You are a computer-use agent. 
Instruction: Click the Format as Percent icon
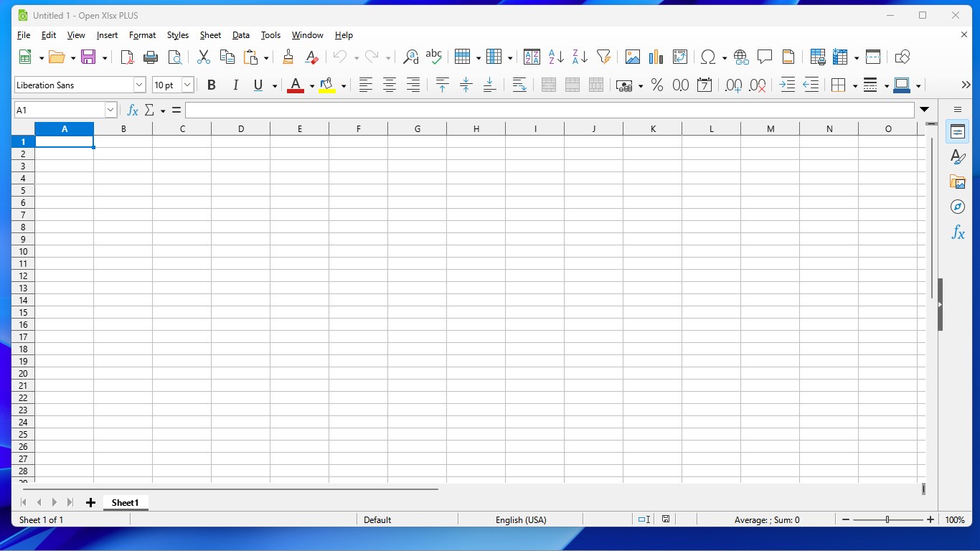[656, 85]
